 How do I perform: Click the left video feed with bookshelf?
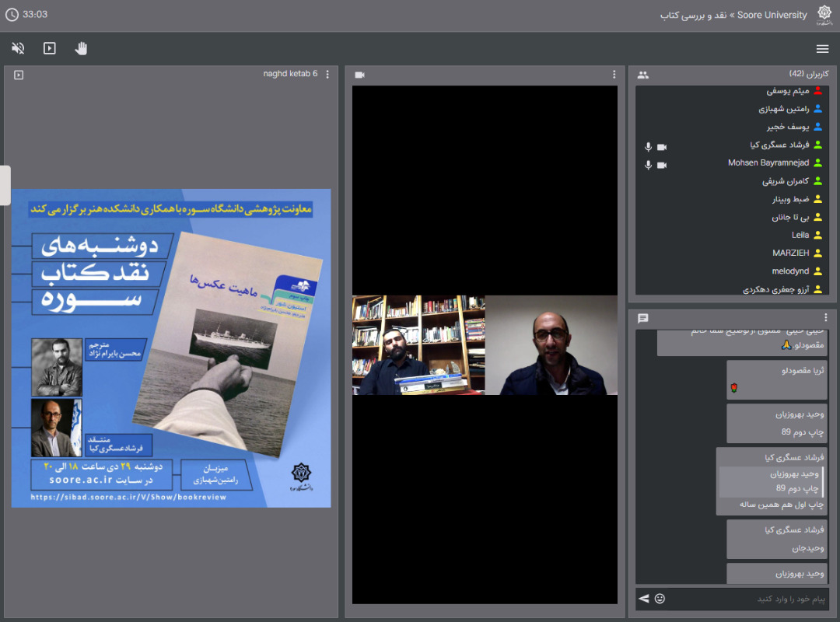click(418, 345)
